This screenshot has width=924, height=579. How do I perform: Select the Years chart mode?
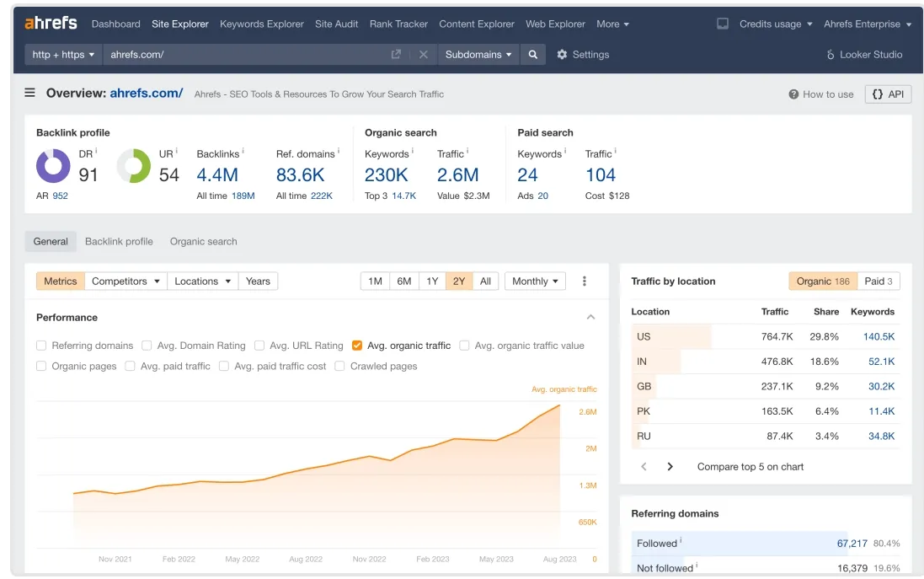pyautogui.click(x=258, y=281)
